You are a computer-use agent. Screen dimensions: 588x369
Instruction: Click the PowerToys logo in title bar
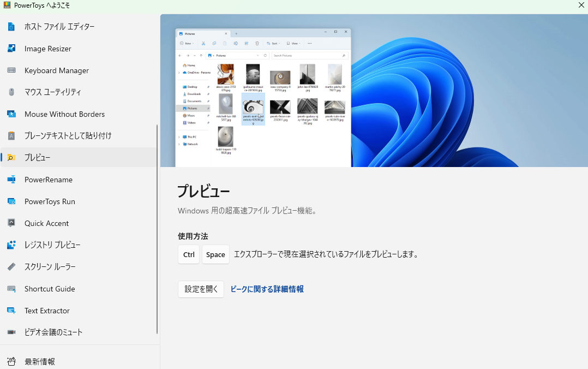coord(7,5)
